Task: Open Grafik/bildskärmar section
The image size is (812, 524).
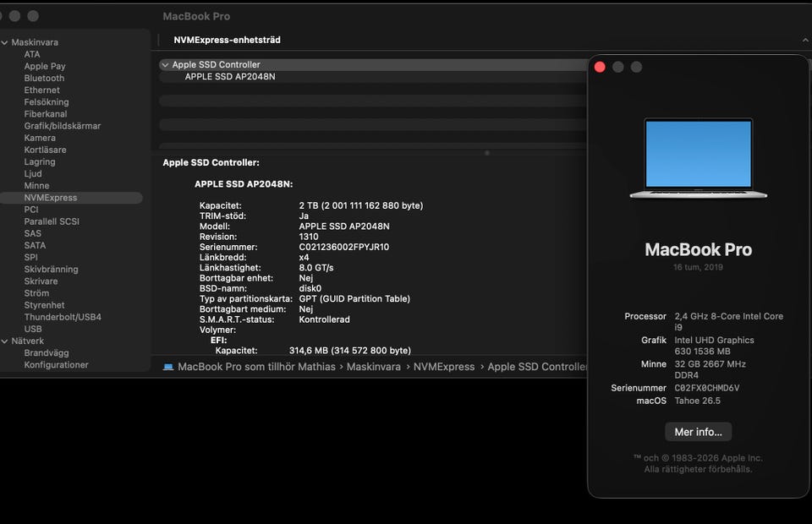Action: [x=62, y=126]
